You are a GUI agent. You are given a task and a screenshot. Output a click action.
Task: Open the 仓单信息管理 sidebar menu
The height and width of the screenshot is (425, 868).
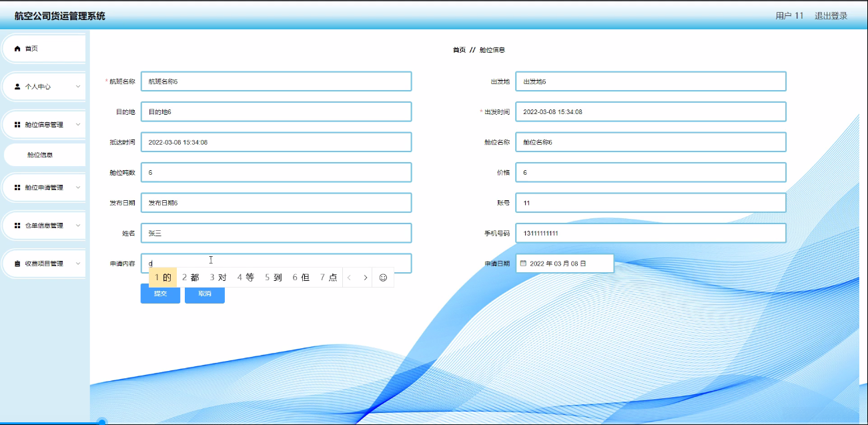pos(44,226)
